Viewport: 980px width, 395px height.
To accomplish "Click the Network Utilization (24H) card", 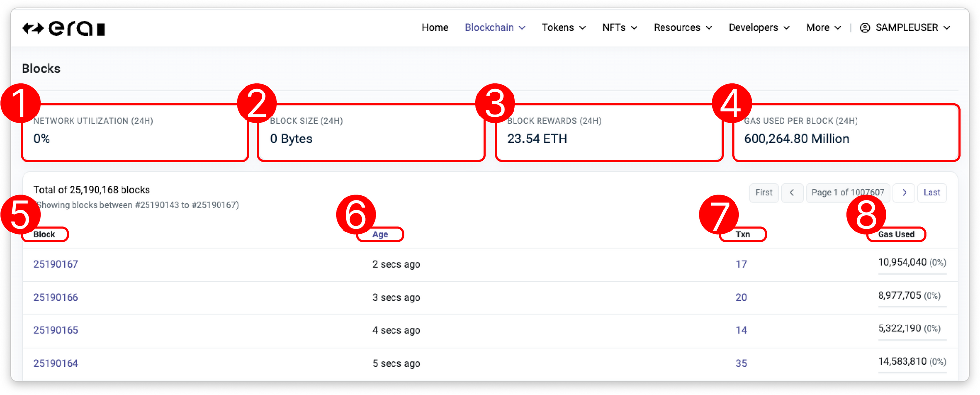I will point(135,132).
